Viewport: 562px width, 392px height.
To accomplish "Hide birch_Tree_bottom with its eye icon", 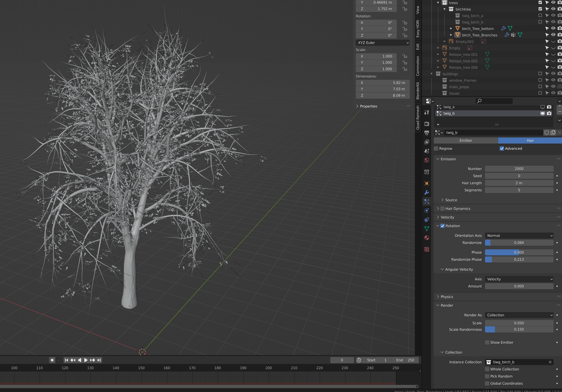I will coord(553,28).
